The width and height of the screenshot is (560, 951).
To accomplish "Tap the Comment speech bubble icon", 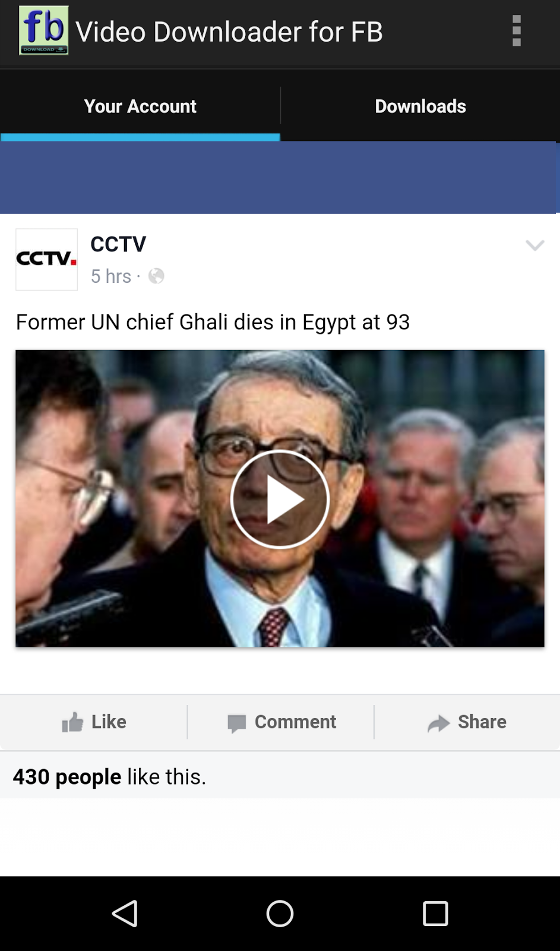I will click(236, 723).
